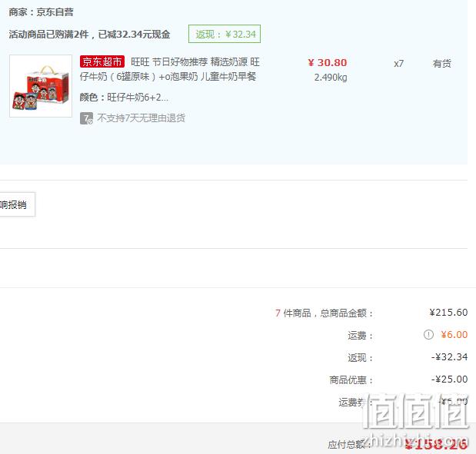476x454 pixels.
Task: Select the 商品优惠： label
Action: (x=351, y=380)
